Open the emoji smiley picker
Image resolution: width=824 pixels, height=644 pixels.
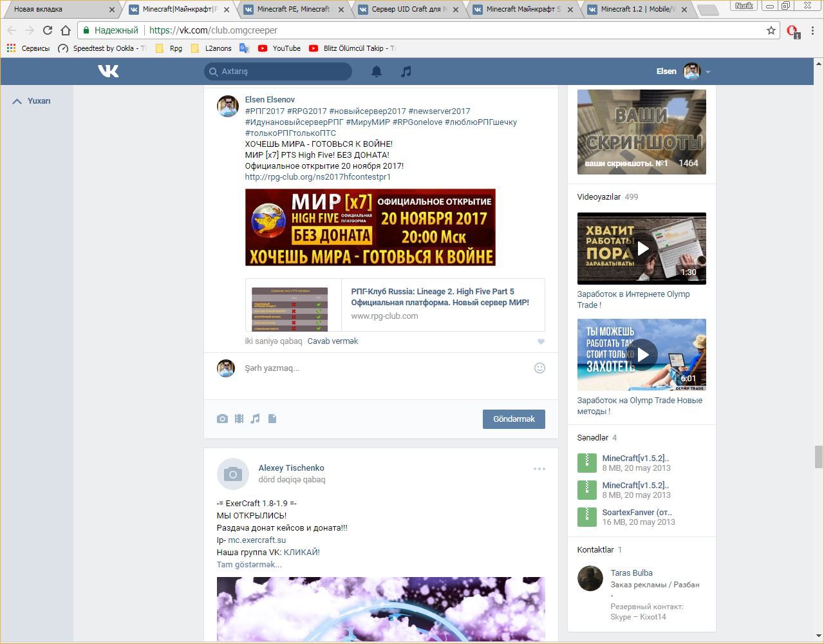(x=539, y=368)
